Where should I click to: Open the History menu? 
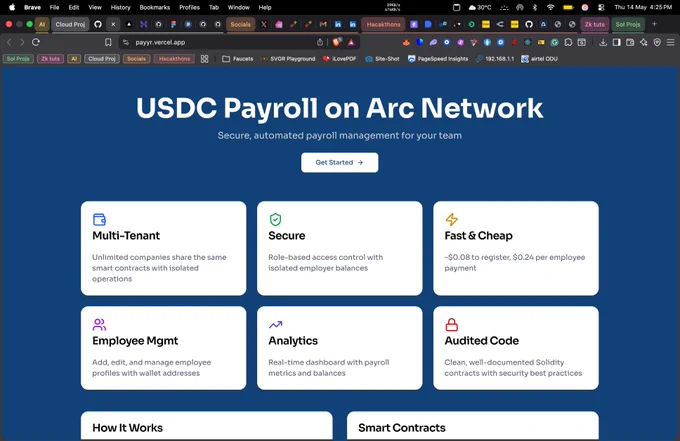click(x=120, y=7)
